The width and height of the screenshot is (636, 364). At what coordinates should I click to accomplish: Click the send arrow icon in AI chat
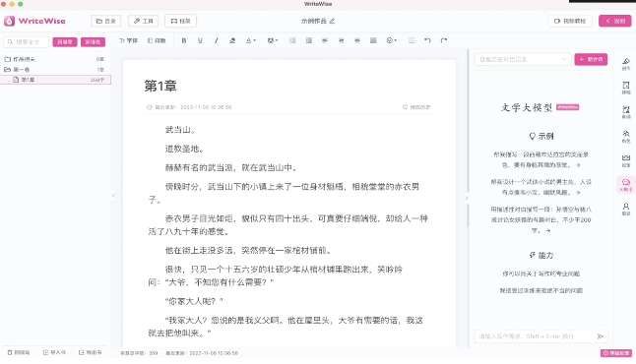601,336
